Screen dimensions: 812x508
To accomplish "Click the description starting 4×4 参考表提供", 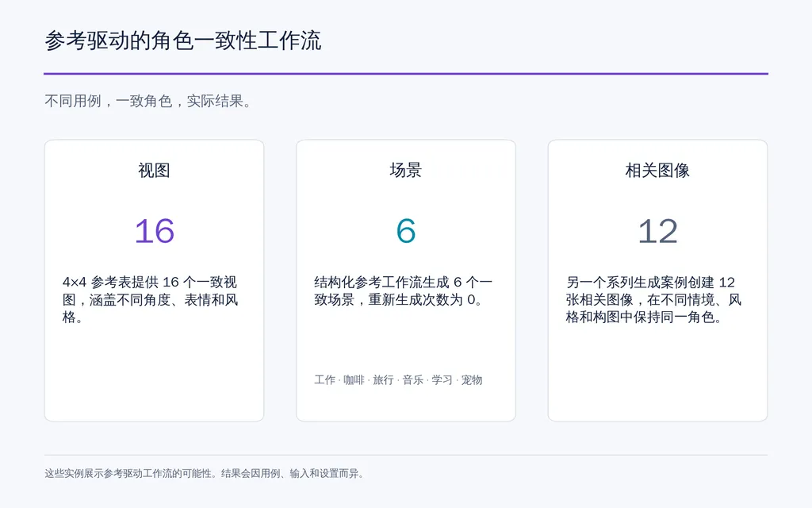I will click(150, 299).
